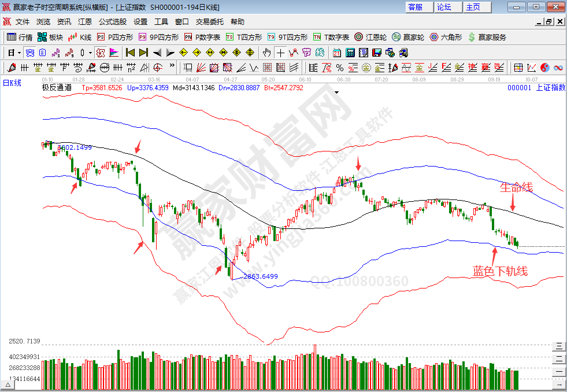Open the 江恩轮 (Gann wheel) tool
The image size is (567, 392).
tap(370, 37)
